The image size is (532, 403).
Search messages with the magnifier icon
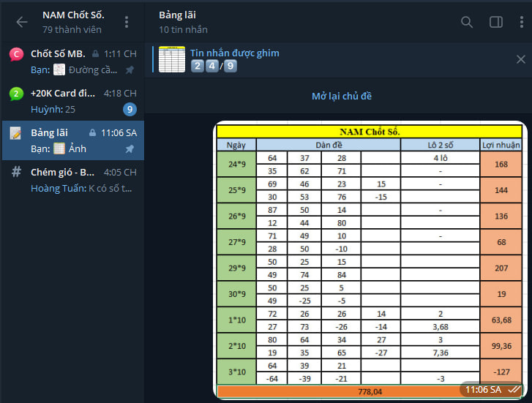click(x=467, y=22)
